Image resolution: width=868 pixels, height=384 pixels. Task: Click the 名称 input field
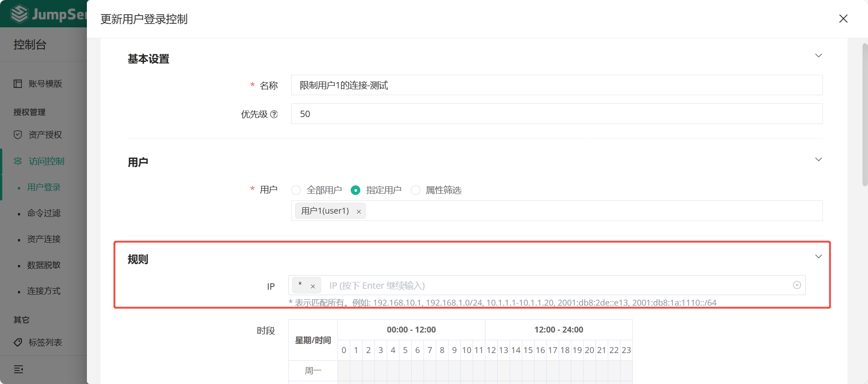(556, 85)
